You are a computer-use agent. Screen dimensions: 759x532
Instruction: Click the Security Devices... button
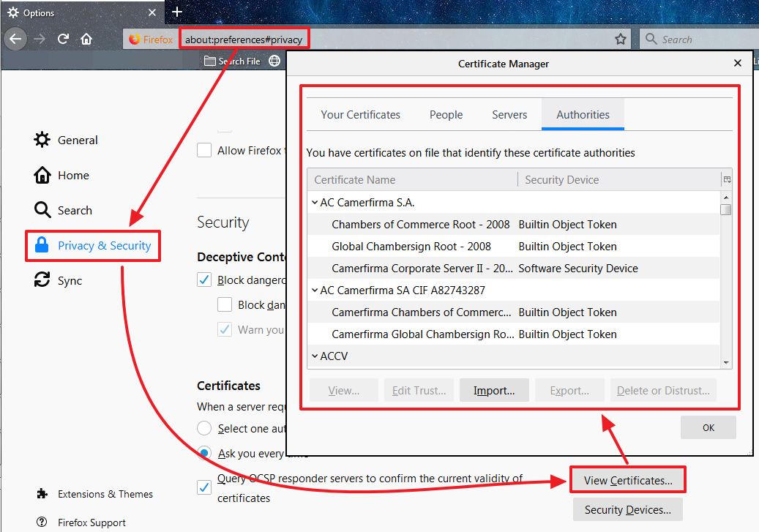(x=628, y=509)
